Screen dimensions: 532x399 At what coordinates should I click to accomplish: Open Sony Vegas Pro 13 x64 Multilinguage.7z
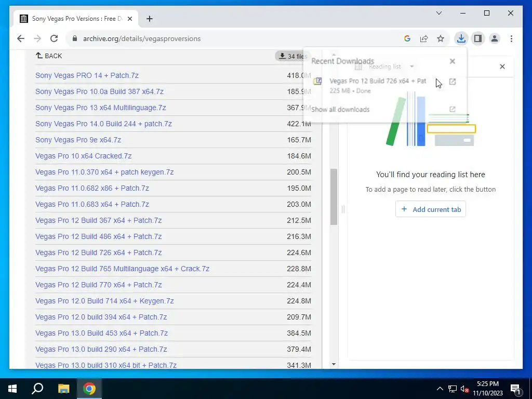click(x=101, y=108)
